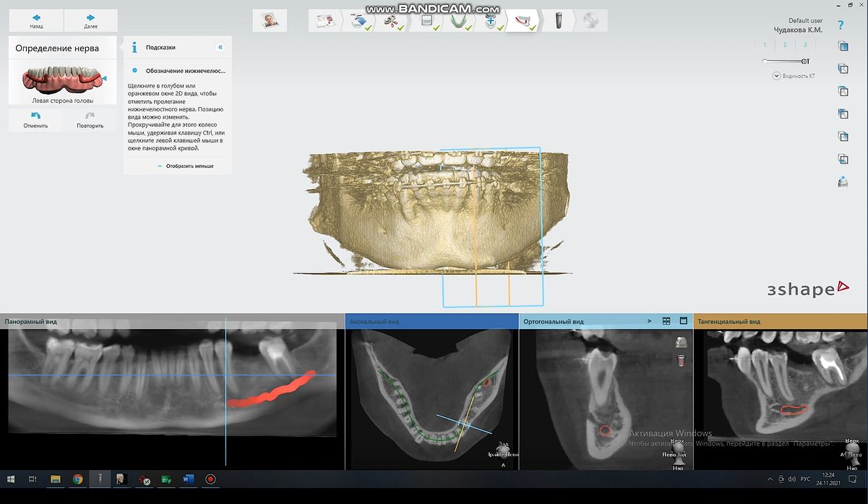868x504 pixels.
Task: Open the scan alignment workflow step
Action: 492,20
